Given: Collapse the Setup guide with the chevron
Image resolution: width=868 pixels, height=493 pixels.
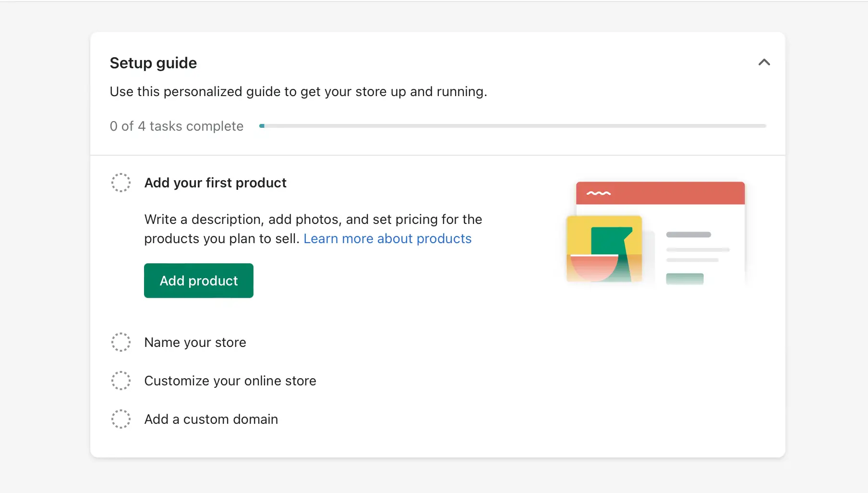Looking at the screenshot, I should click(764, 62).
